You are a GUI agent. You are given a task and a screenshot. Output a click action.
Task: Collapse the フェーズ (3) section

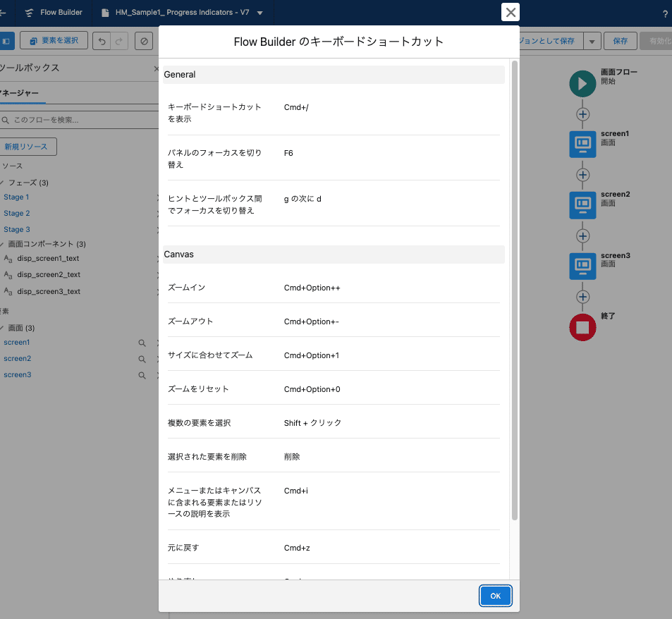(1, 183)
